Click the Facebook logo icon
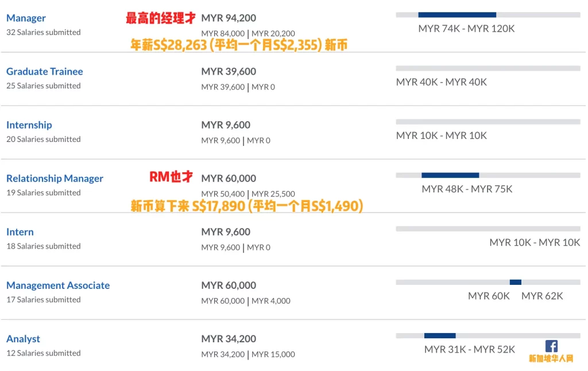This screenshot has width=588, height=371. 551,346
